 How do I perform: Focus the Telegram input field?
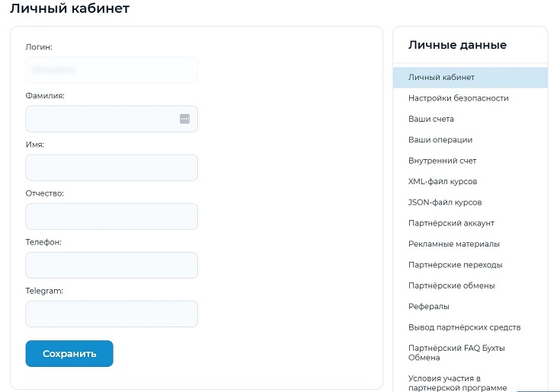(x=111, y=314)
